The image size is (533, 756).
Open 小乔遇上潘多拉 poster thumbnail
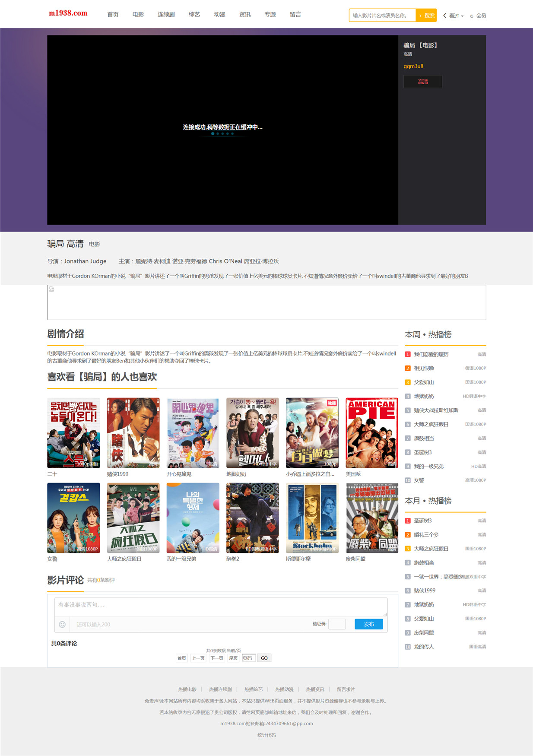tap(312, 433)
